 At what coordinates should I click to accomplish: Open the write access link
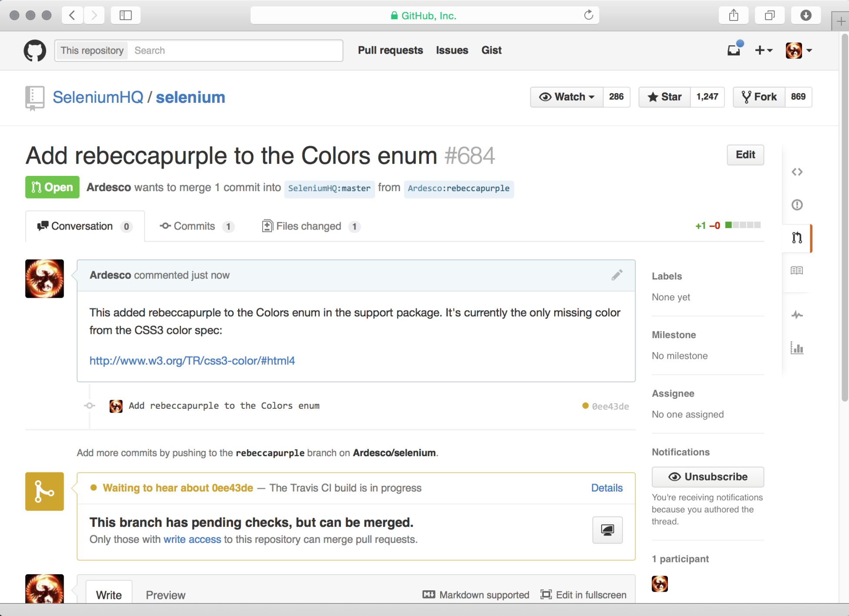click(x=192, y=539)
